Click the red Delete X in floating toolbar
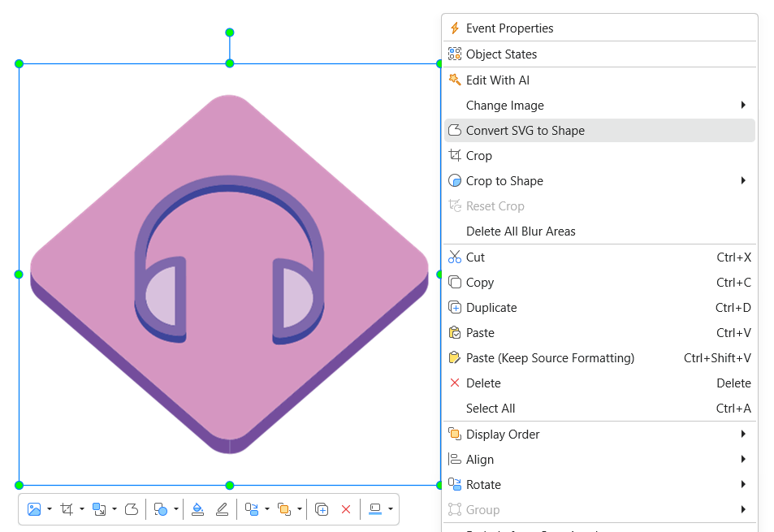This screenshot has height=532, width=774. (346, 509)
